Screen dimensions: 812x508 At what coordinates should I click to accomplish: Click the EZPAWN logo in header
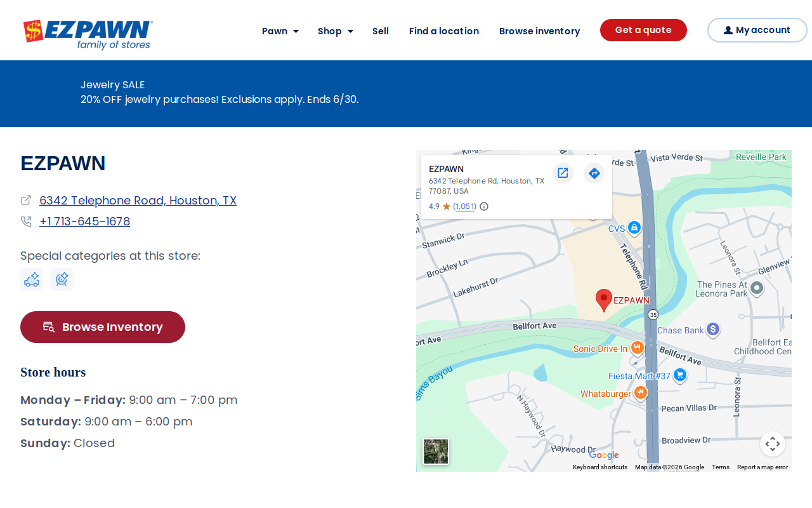point(88,34)
